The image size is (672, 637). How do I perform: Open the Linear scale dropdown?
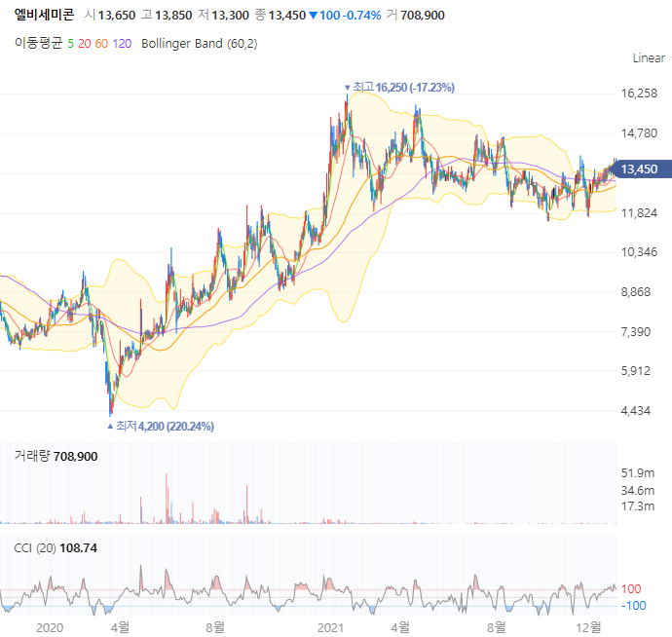[651, 57]
